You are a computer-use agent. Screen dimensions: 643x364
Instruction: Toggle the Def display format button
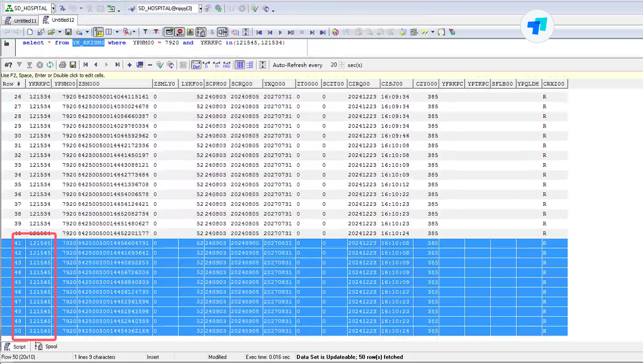[x=196, y=65]
